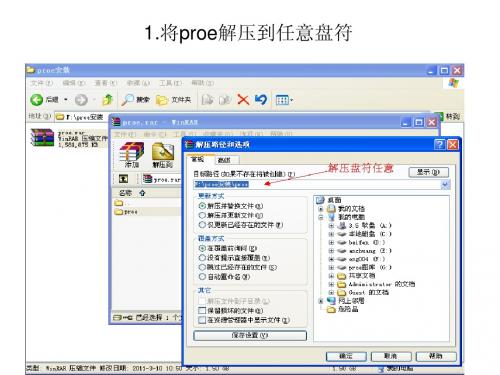Expand beifen (D:) tree node

pyautogui.click(x=331, y=242)
